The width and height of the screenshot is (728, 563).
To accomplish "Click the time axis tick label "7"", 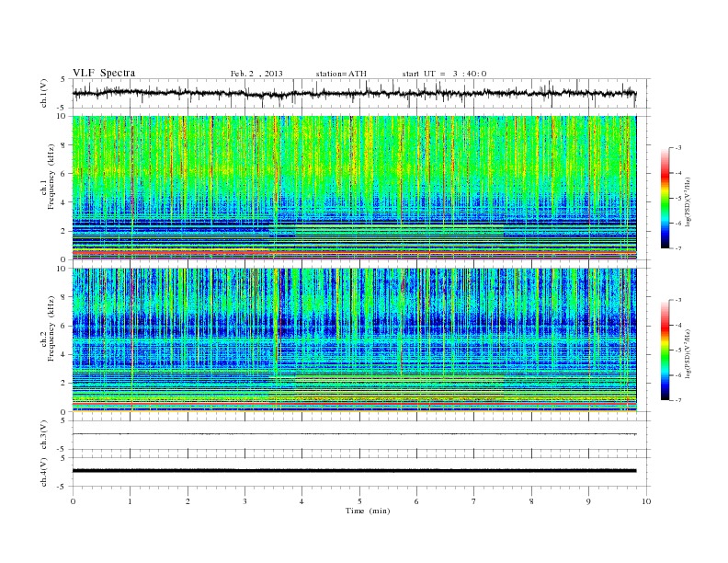I will pos(474,501).
